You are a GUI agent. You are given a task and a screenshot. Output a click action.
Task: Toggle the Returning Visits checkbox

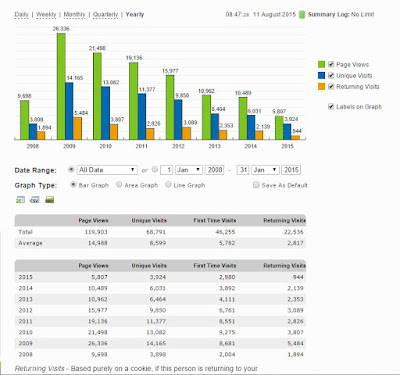(331, 86)
